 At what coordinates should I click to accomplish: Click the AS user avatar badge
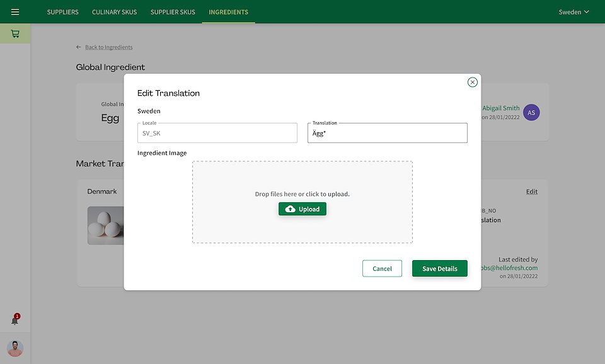[x=531, y=113]
